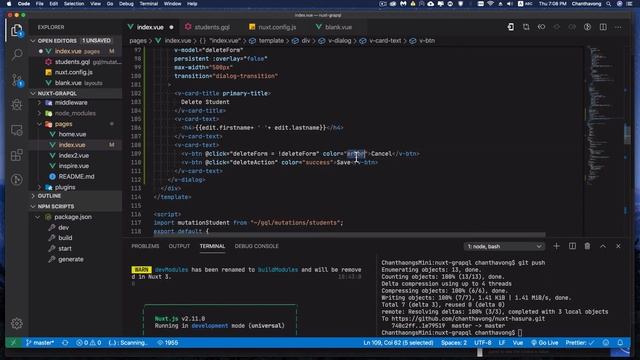Kill terminal with trash icon

(x=587, y=246)
